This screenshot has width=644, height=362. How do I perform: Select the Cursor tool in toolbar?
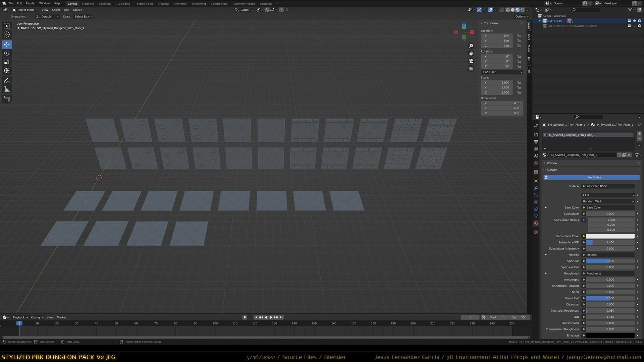pos(7,35)
